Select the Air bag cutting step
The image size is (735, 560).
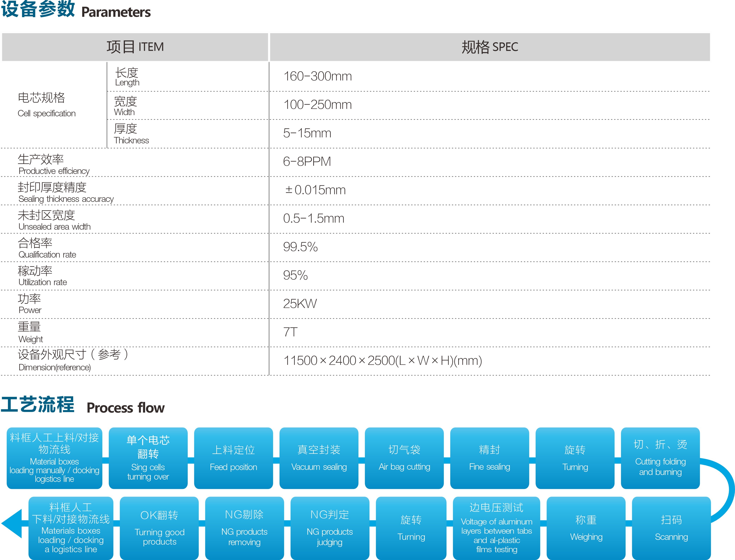click(x=404, y=458)
